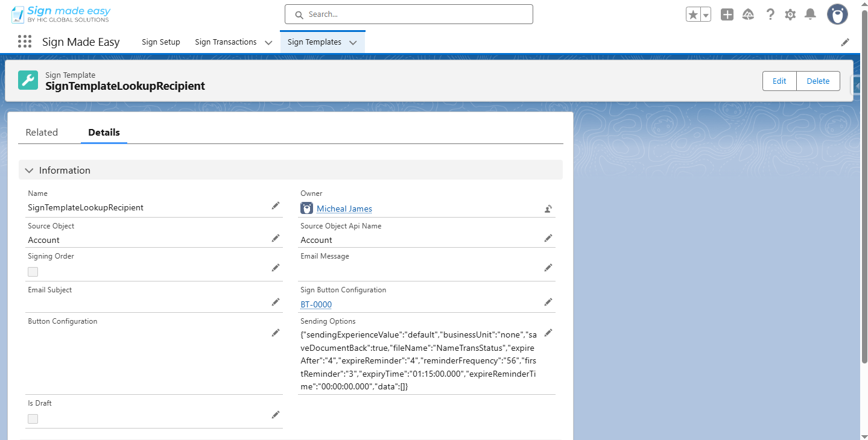The width and height of the screenshot is (868, 440).
Task: Open the Trailhead guidance icon
Action: pos(748,15)
